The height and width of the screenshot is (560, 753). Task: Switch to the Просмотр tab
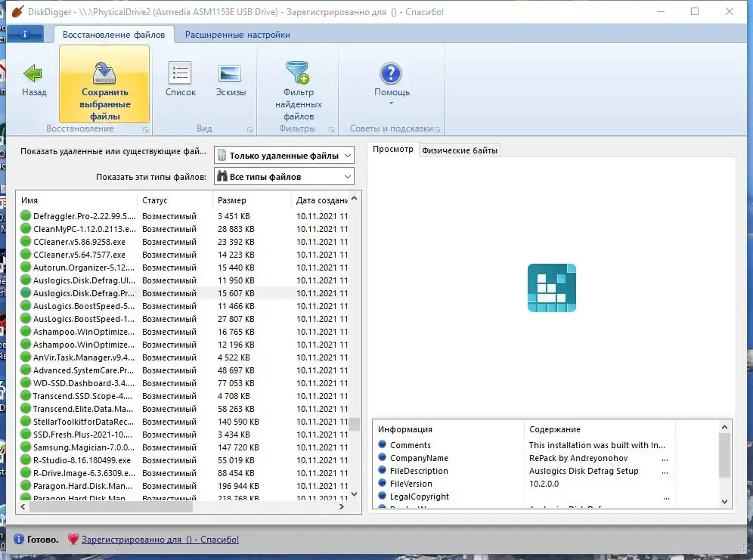point(393,149)
